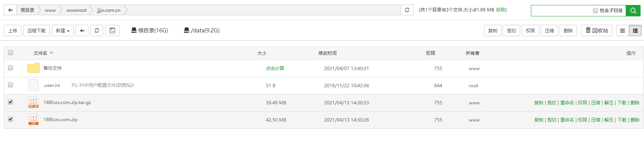Toggle the select-all checkbox in header
Viewport: 644px width, 152px height.
point(11,53)
